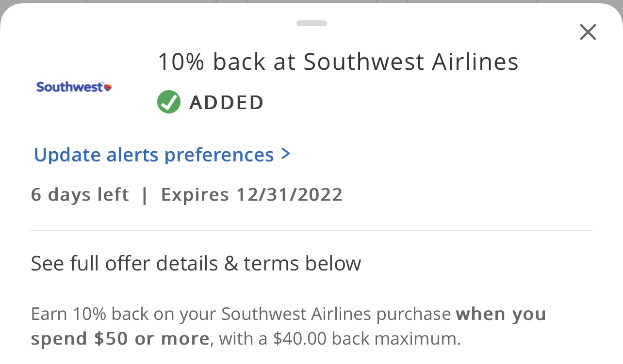Tap the green checkmark added icon
This screenshot has width=623, height=364.
pos(169,102)
